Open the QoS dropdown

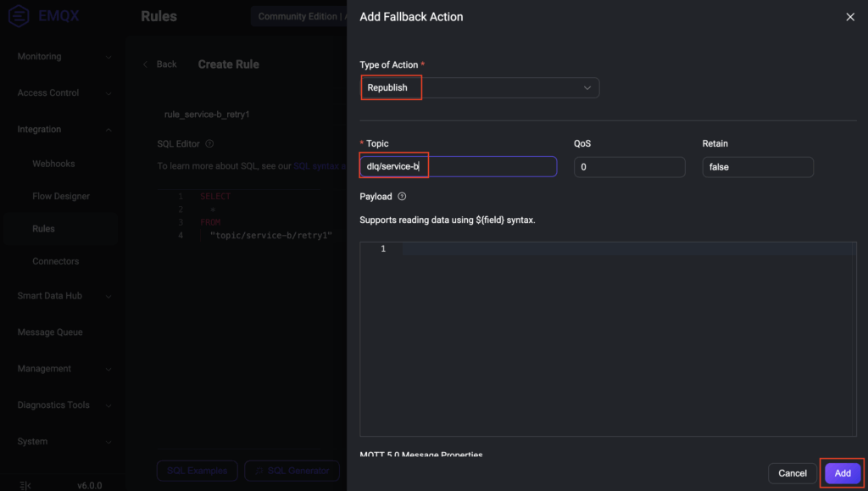[x=629, y=167]
